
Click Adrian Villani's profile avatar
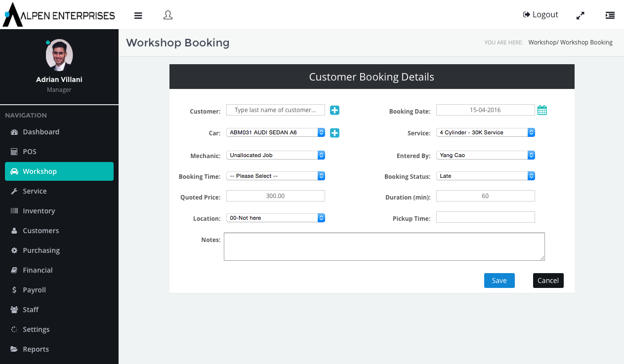pyautogui.click(x=59, y=55)
